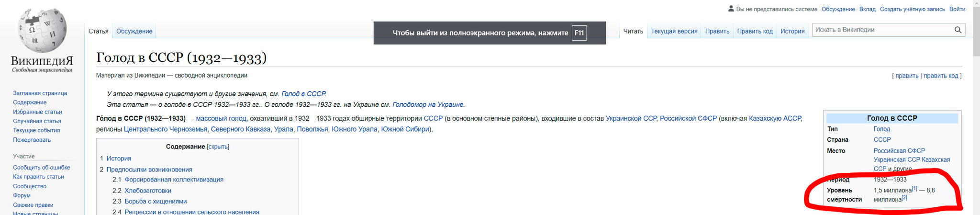Open footnote [2] in infobox
The width and height of the screenshot is (980, 215).
point(904,198)
